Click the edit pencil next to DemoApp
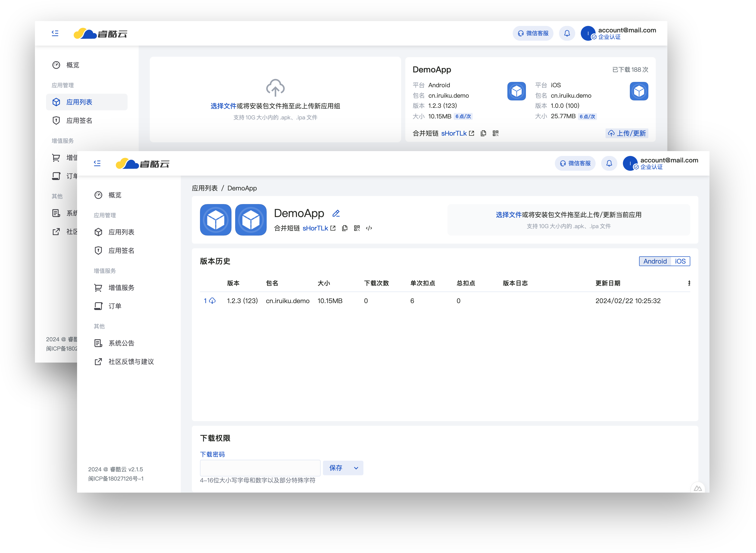The image size is (756, 553). pyautogui.click(x=336, y=214)
